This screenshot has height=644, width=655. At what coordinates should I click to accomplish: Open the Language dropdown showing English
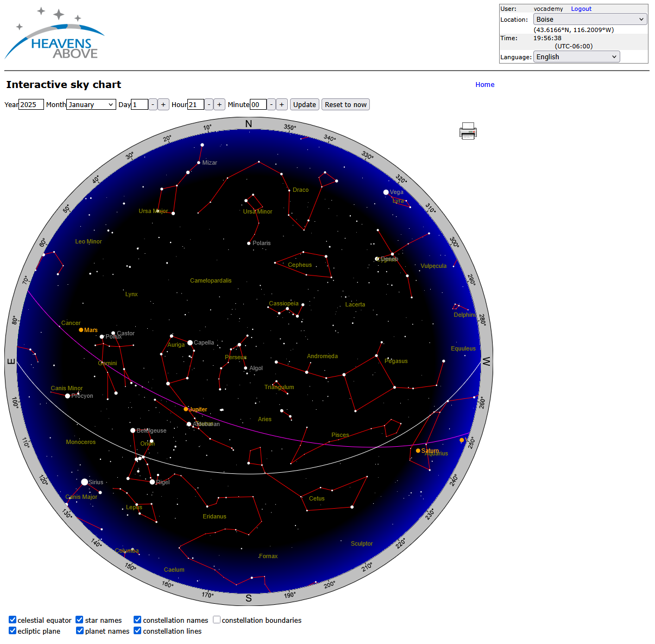576,57
